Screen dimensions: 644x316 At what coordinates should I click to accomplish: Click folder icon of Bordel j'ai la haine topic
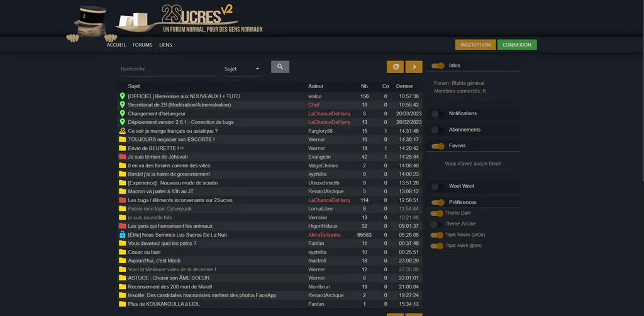pyautogui.click(x=122, y=174)
